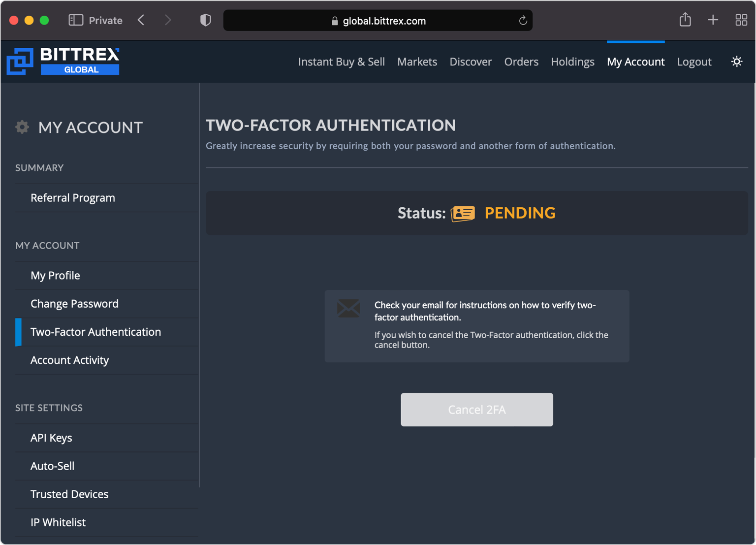
Task: Open Referral Program in sidebar
Action: coord(107,198)
